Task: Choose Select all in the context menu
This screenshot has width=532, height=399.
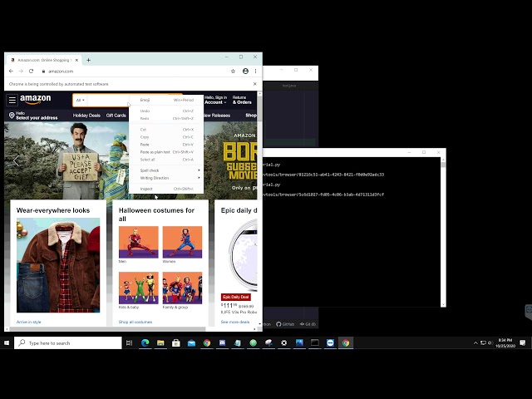Action: click(x=166, y=160)
